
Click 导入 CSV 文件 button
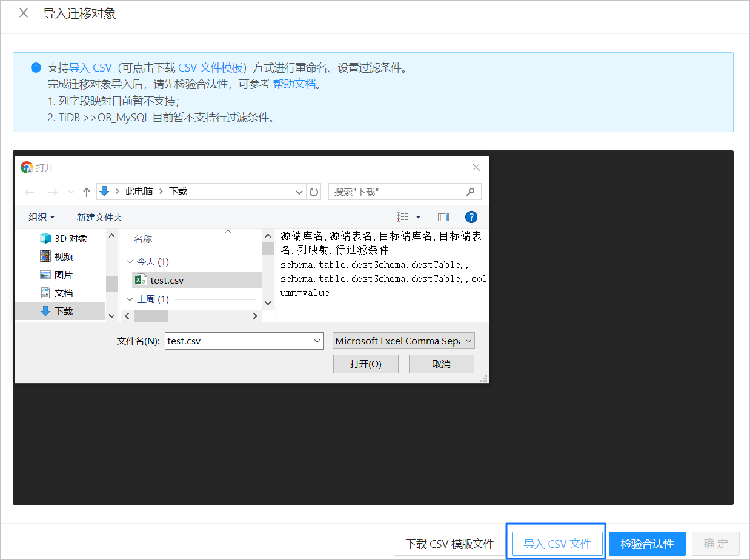click(x=556, y=544)
